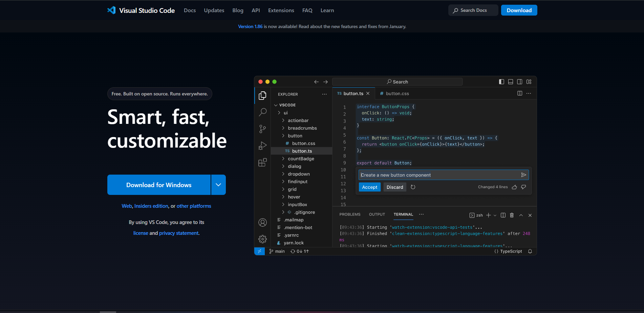Image resolution: width=644 pixels, height=313 pixels.
Task: Click Download for Windows button
Action: click(x=159, y=185)
